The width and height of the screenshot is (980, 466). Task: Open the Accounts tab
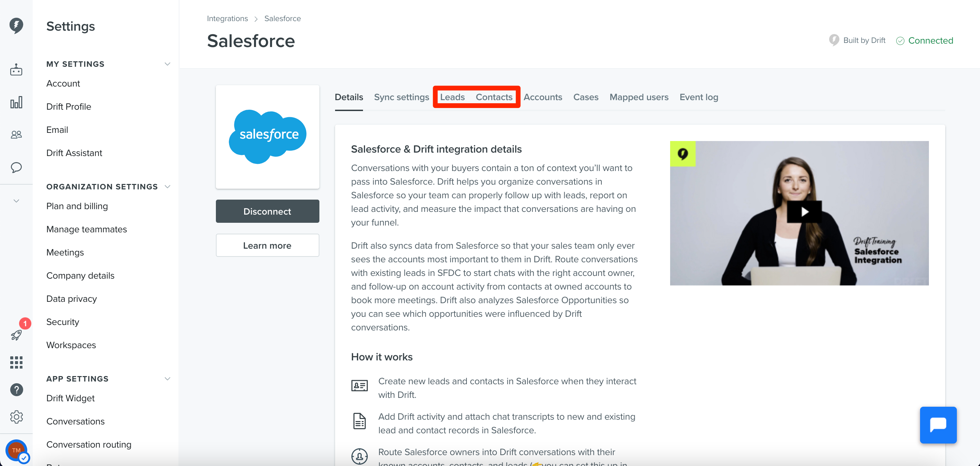[542, 97]
